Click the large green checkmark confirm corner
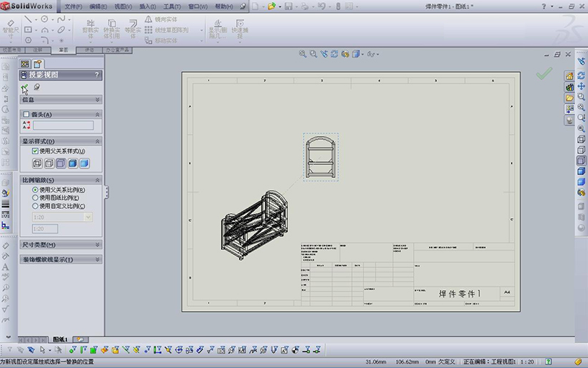Image resolution: width=588 pixels, height=368 pixels. click(544, 73)
